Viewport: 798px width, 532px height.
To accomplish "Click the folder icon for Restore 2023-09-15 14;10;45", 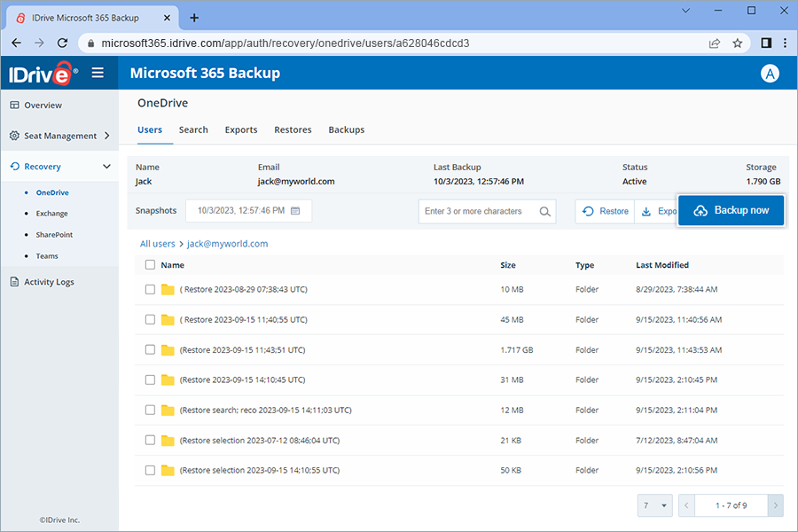I will pyautogui.click(x=168, y=379).
